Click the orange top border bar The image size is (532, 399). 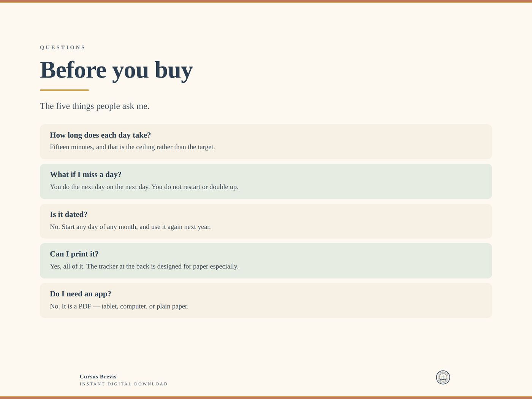(x=266, y=2)
